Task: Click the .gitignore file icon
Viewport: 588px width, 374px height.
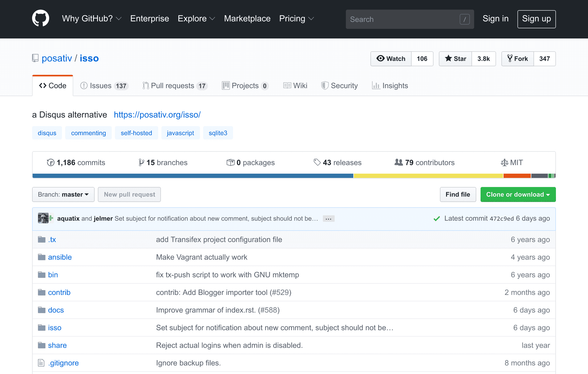Action: [41, 363]
